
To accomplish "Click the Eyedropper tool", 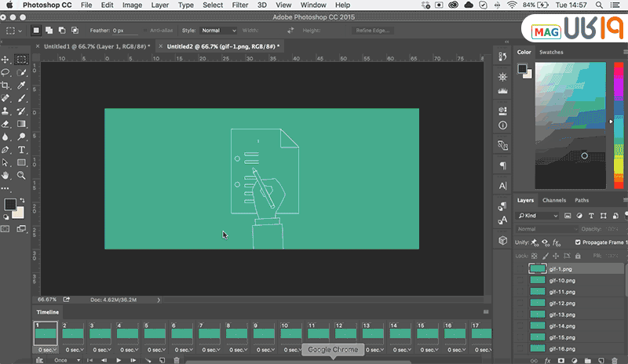I will tap(22, 86).
